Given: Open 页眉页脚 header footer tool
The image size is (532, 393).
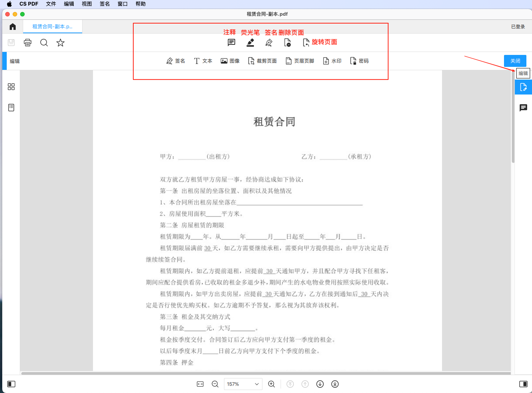Looking at the screenshot, I should [x=300, y=61].
